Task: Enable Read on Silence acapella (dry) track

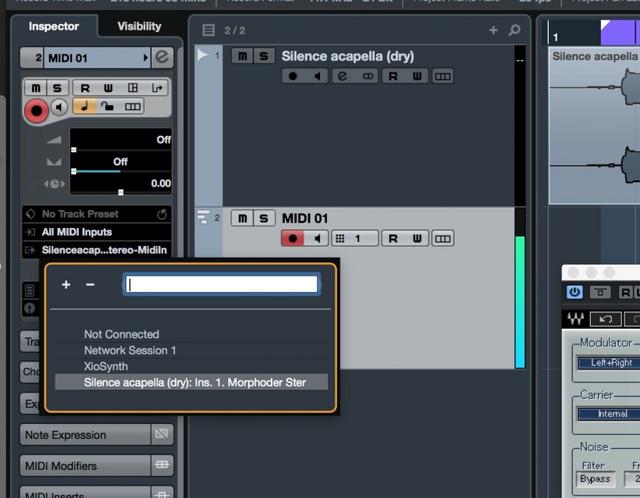Action: (x=393, y=76)
